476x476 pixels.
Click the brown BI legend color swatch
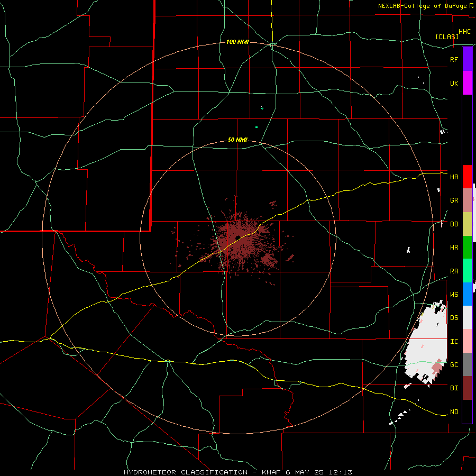(467, 388)
